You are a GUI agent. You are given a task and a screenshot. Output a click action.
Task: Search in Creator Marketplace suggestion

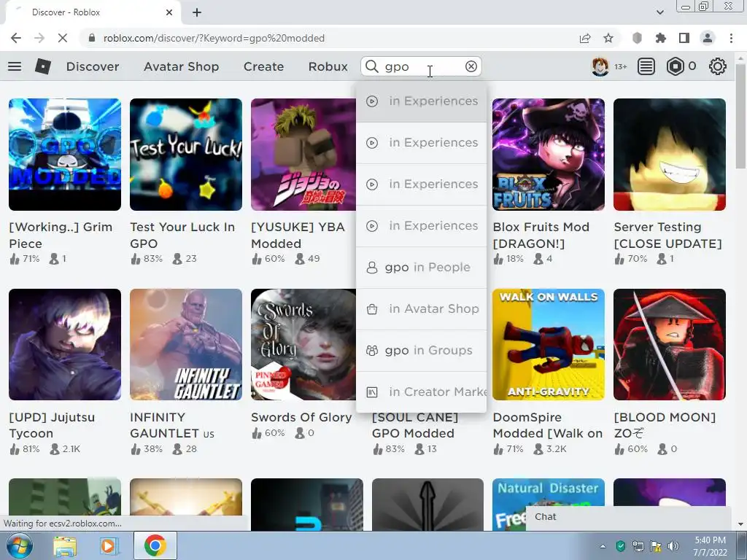click(x=422, y=392)
